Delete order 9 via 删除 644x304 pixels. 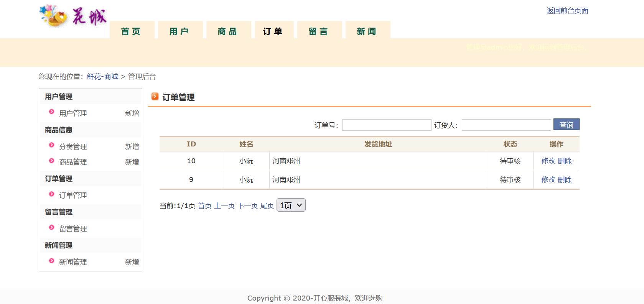(x=565, y=180)
